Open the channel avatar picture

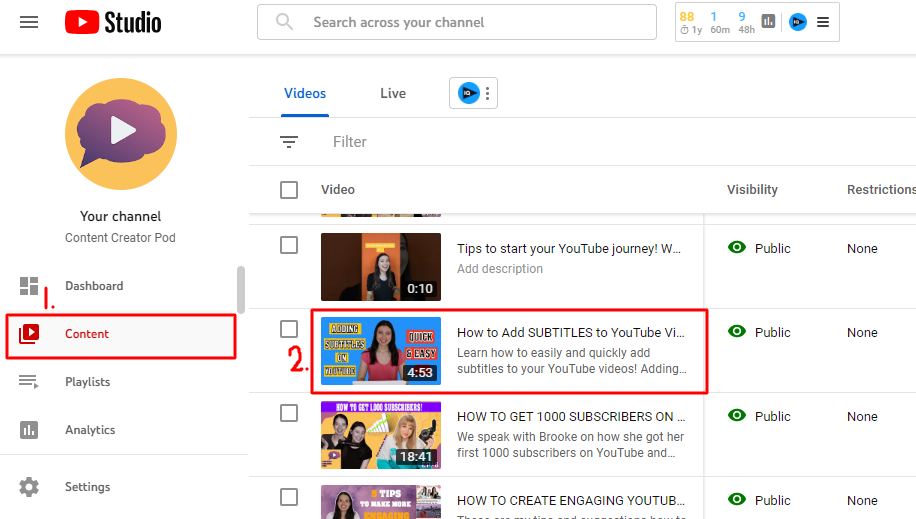click(121, 134)
